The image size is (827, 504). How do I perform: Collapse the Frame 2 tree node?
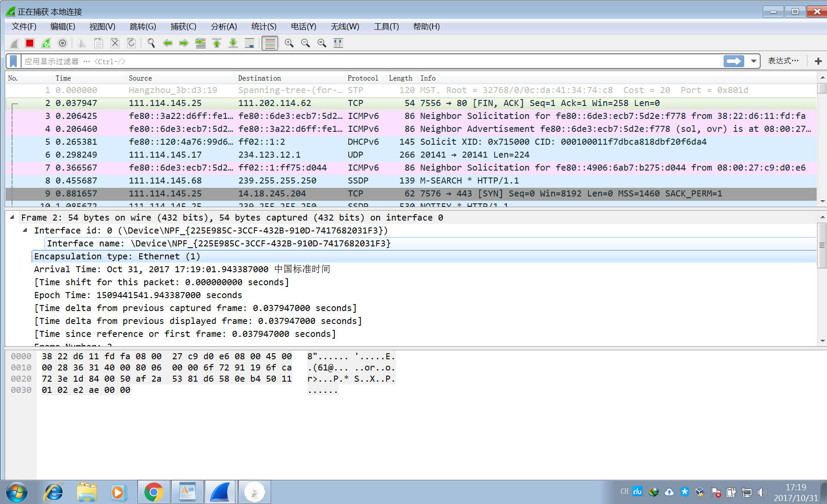(12, 217)
